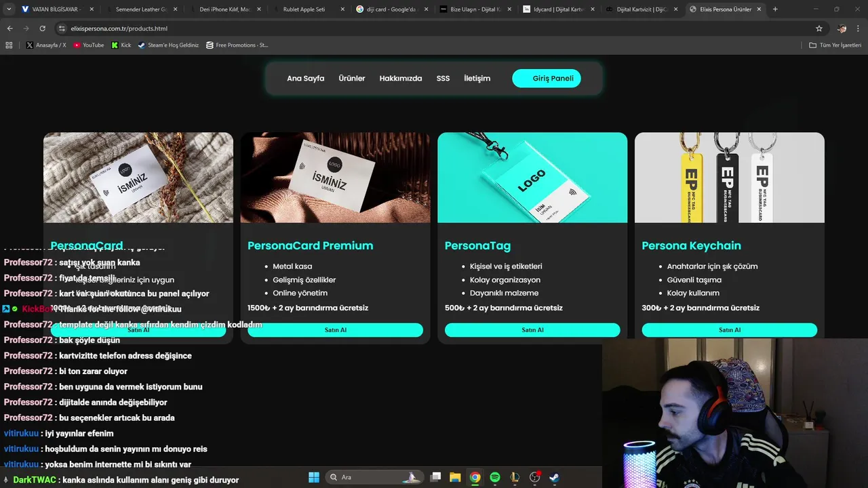Open Steam from the taskbar
The image size is (868, 488).
coord(554,477)
